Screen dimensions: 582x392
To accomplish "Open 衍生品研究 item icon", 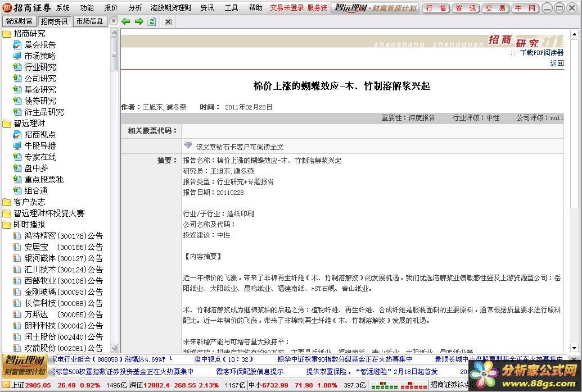I will (x=17, y=112).
